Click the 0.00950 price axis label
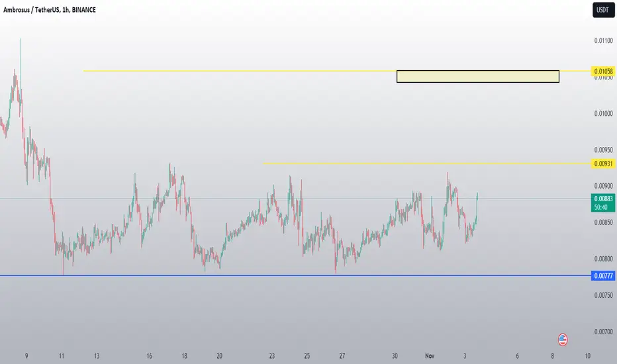The width and height of the screenshot is (617, 364). [603, 150]
